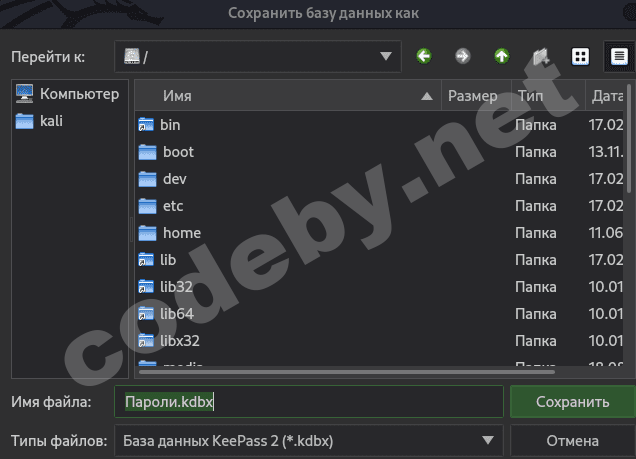
Task: Click the Cancel button
Action: click(572, 440)
